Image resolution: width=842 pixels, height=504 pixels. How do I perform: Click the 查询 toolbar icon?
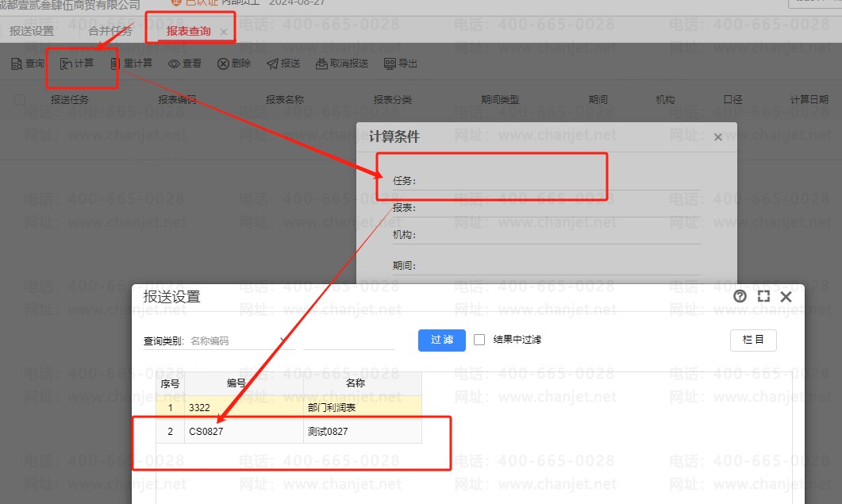(17, 64)
